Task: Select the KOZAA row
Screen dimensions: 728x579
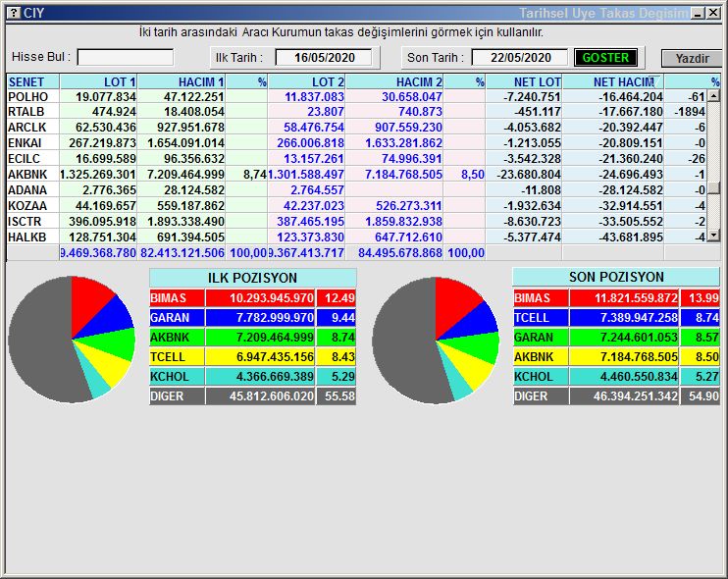Action: point(356,206)
